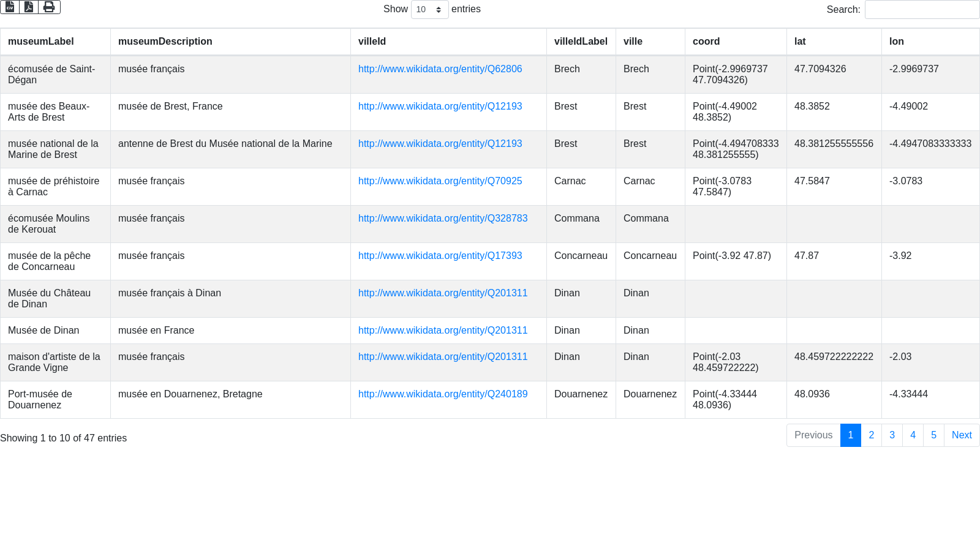Open the Q70925 Wikidata link for Carnac
Image resolution: width=980 pixels, height=551 pixels.
(440, 181)
